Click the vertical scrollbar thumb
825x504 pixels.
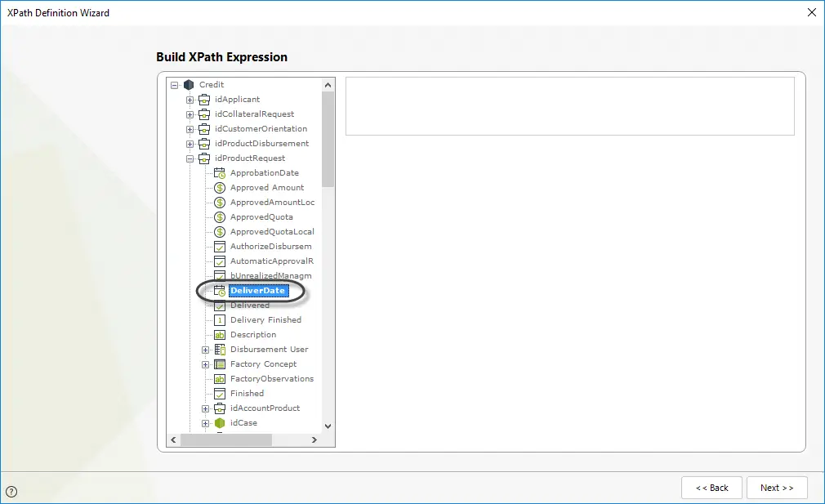click(328, 139)
